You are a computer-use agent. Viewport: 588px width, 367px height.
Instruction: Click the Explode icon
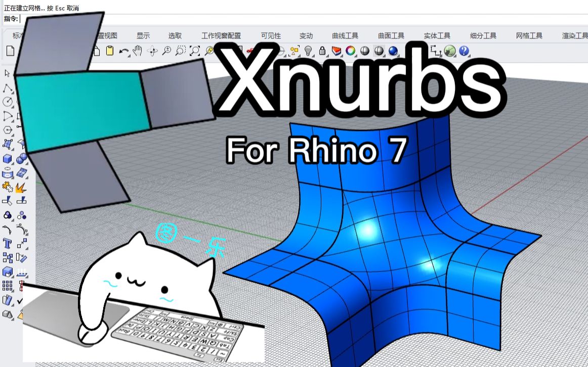tap(21, 187)
